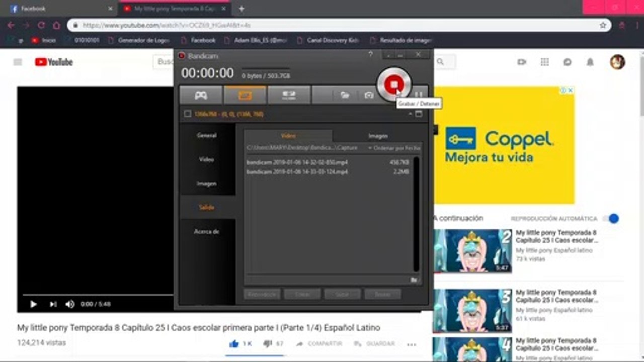644x362 pixels.
Task: Go back in Chrome
Action: [11, 25]
